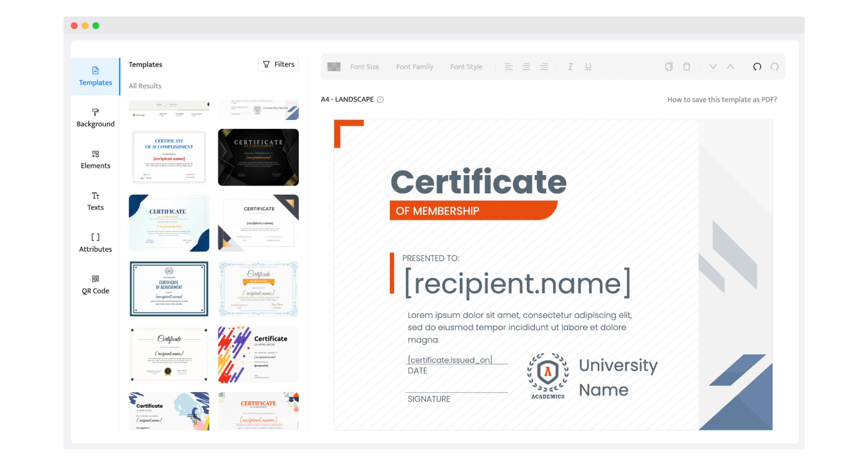This screenshot has width=868, height=466.
Task: Open the Attributes sidebar tab
Action: pyautogui.click(x=95, y=243)
